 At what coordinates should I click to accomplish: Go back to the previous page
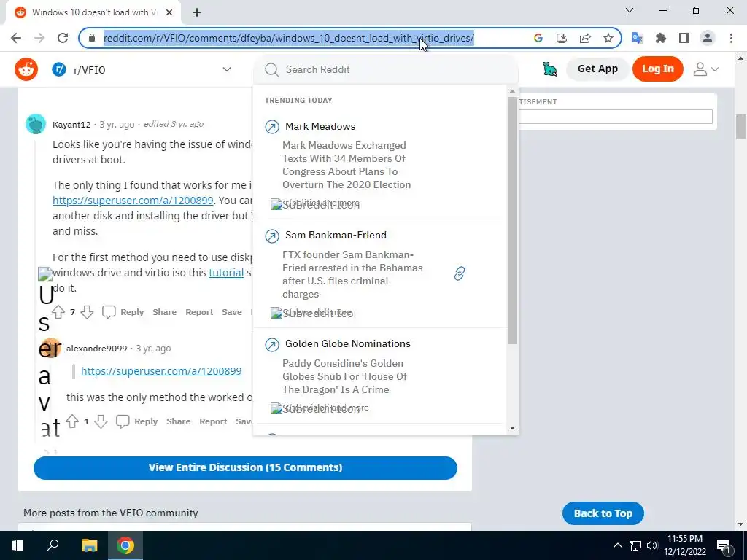click(x=16, y=38)
